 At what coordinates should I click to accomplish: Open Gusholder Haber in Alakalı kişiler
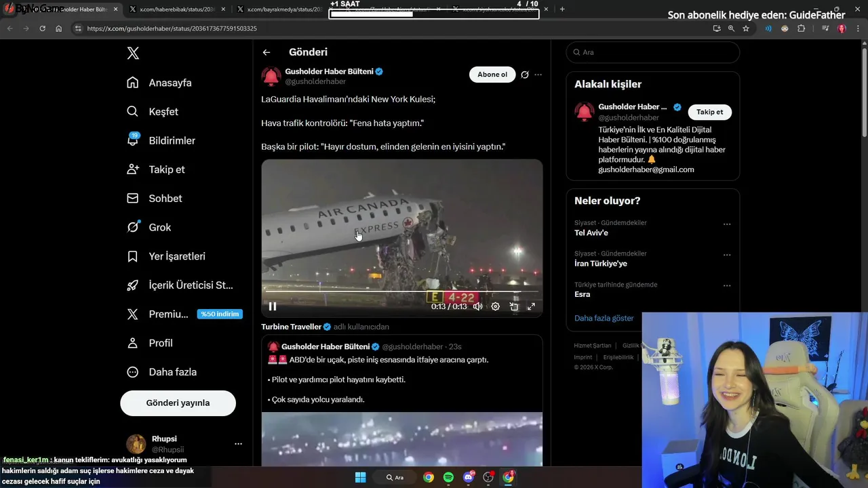632,106
